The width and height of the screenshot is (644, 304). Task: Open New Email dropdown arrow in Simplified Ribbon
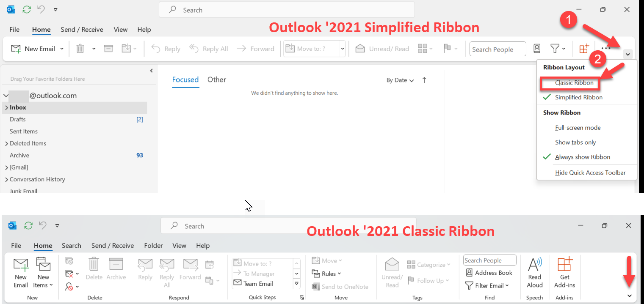coord(62,49)
